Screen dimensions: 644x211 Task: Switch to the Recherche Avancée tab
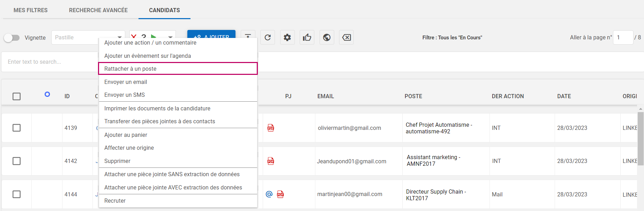[x=98, y=10]
